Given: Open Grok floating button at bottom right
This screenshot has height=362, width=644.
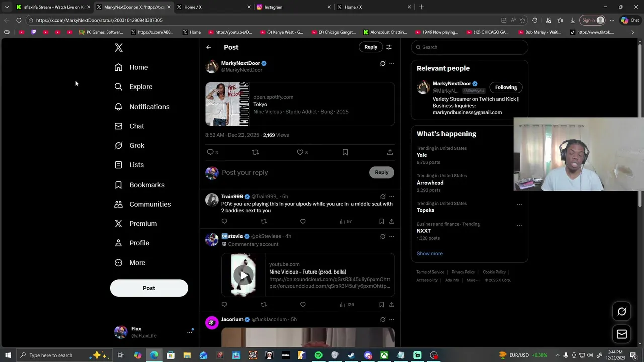Looking at the screenshot, I should [622, 312].
